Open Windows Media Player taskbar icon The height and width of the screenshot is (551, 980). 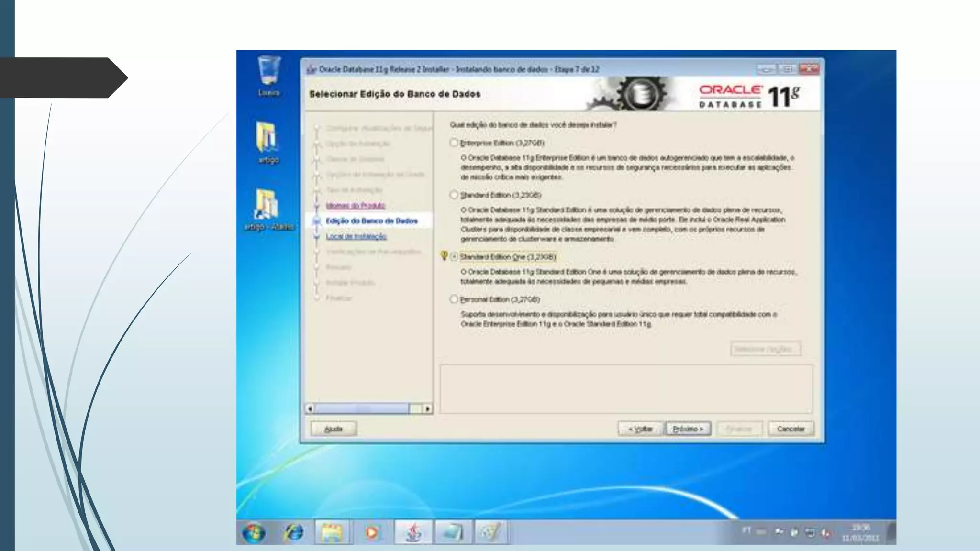(372, 532)
